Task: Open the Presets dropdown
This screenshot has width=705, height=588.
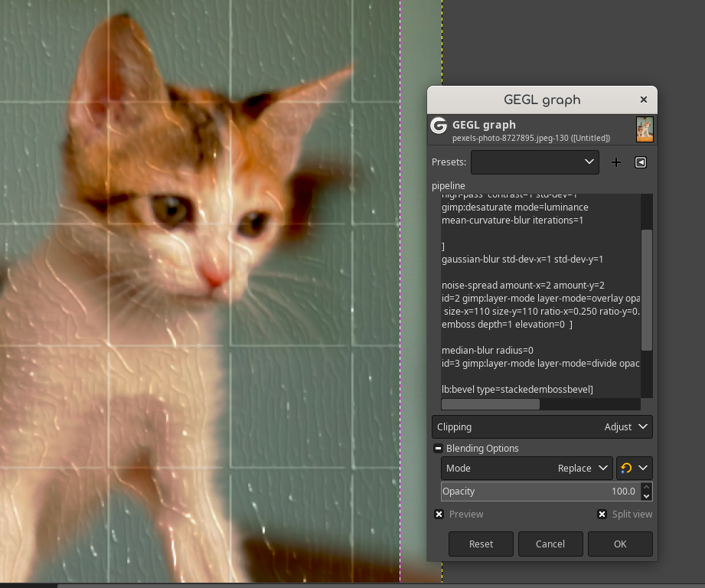Action: tap(534, 162)
